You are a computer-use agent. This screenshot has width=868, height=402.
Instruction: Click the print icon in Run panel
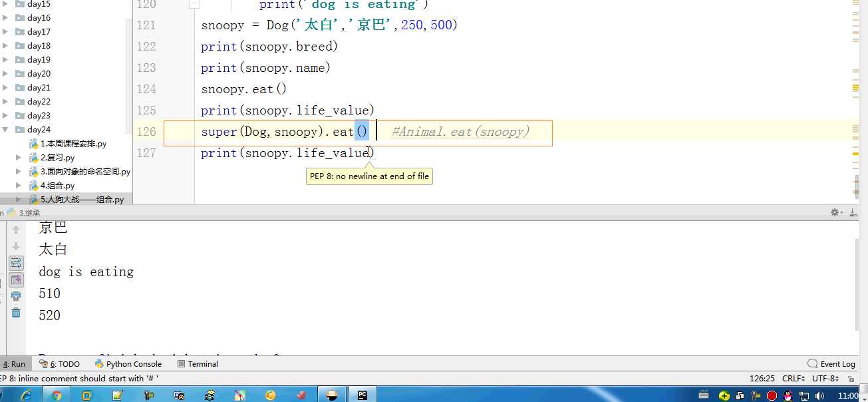[16, 296]
